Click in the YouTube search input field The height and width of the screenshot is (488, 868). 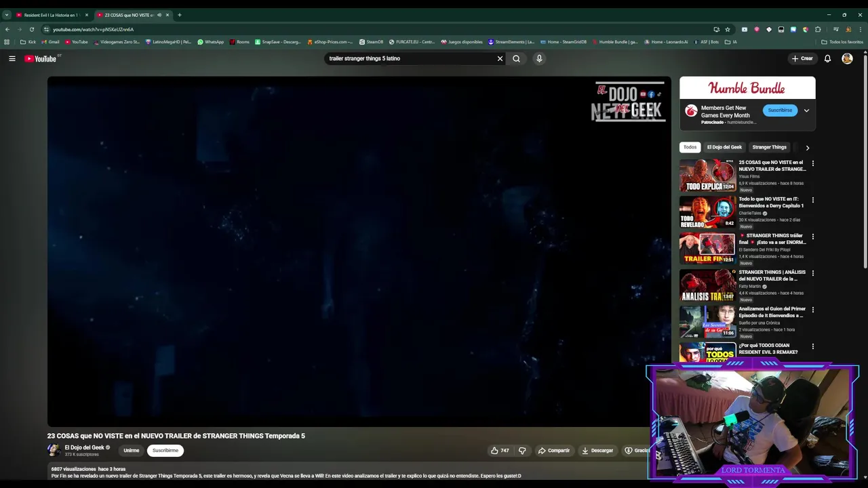tap(409, 59)
